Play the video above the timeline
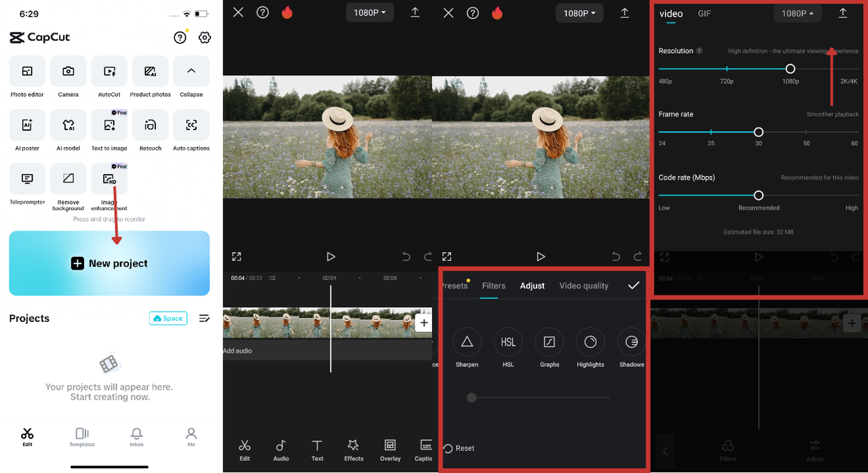Screen dimensions: 868x473 [x=331, y=257]
